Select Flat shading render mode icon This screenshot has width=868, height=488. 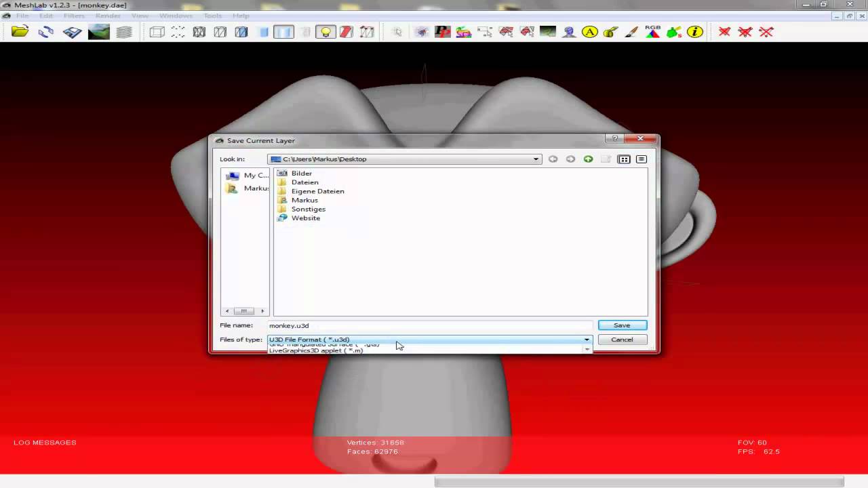(x=264, y=32)
